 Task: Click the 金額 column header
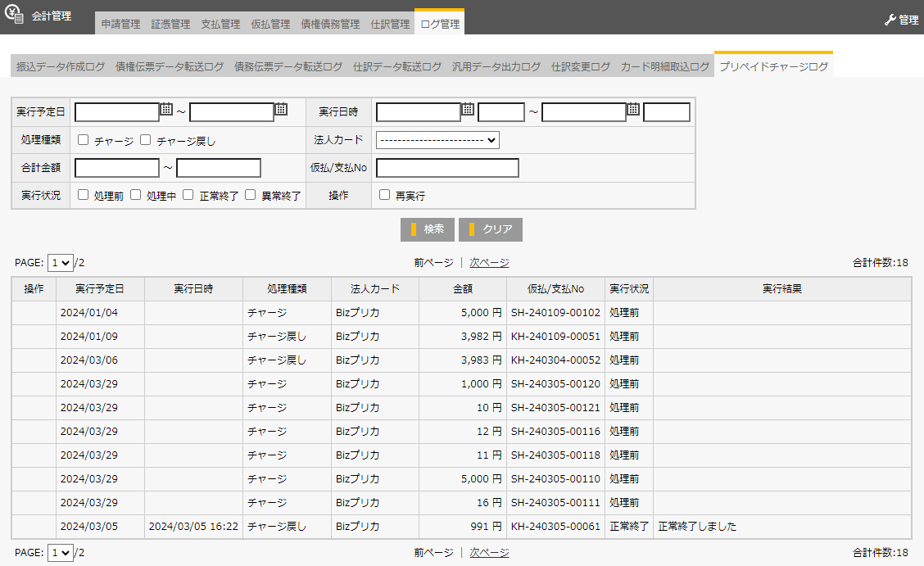click(x=463, y=289)
